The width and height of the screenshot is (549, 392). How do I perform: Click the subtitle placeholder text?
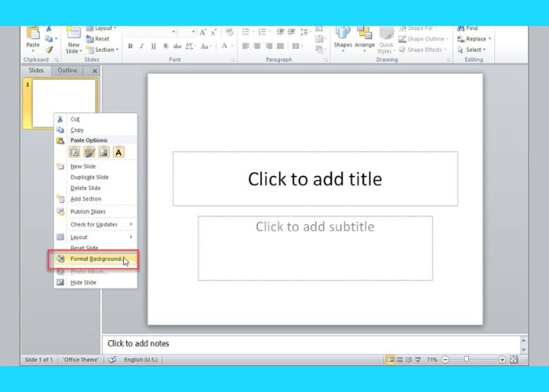[314, 227]
